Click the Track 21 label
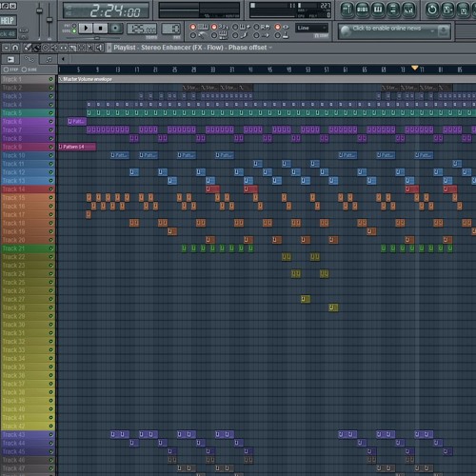The height and width of the screenshot is (476, 476). coord(13,248)
